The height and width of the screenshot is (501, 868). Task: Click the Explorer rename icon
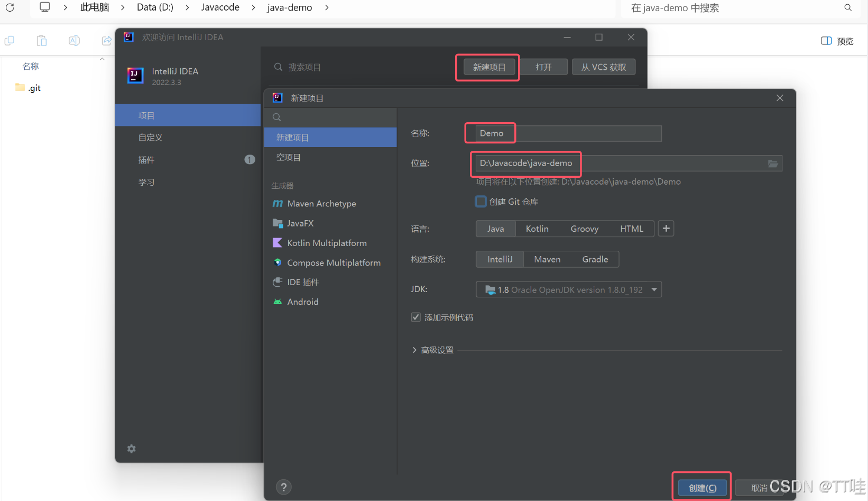tap(74, 41)
